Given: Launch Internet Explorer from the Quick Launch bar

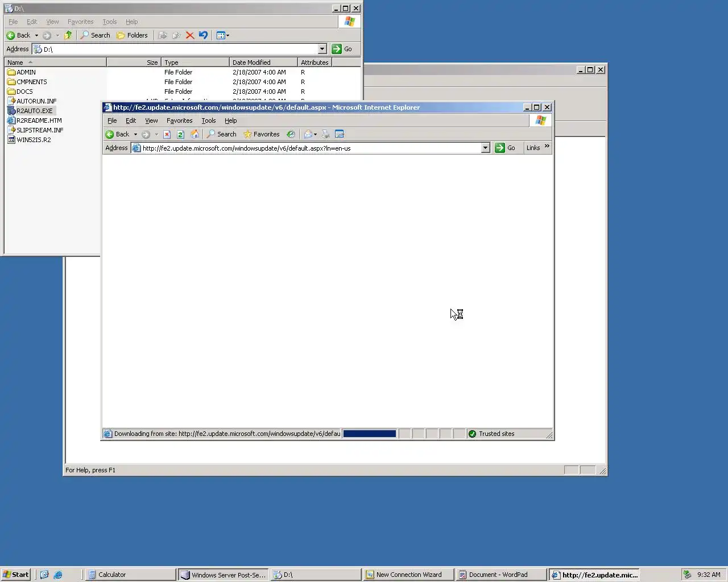Looking at the screenshot, I should click(x=57, y=575).
